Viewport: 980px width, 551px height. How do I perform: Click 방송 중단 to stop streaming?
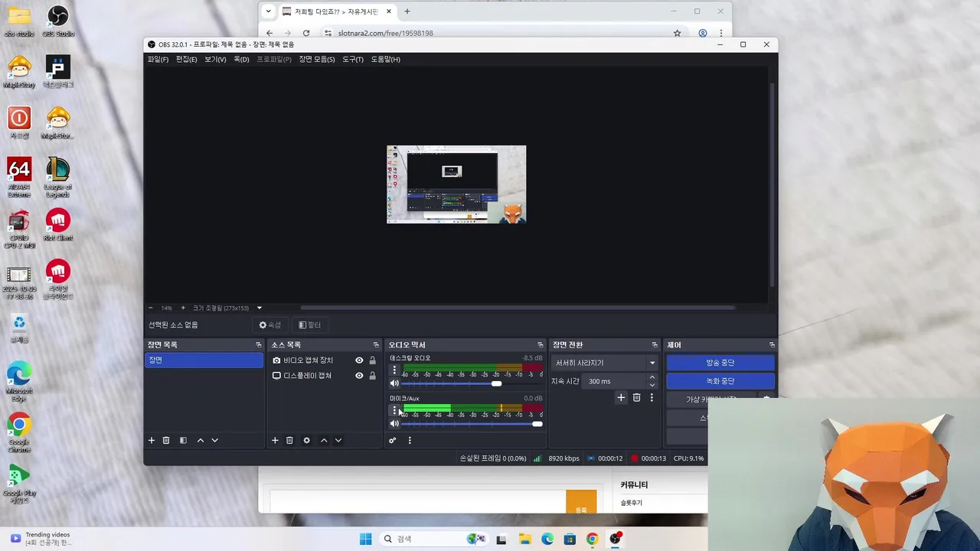click(720, 363)
